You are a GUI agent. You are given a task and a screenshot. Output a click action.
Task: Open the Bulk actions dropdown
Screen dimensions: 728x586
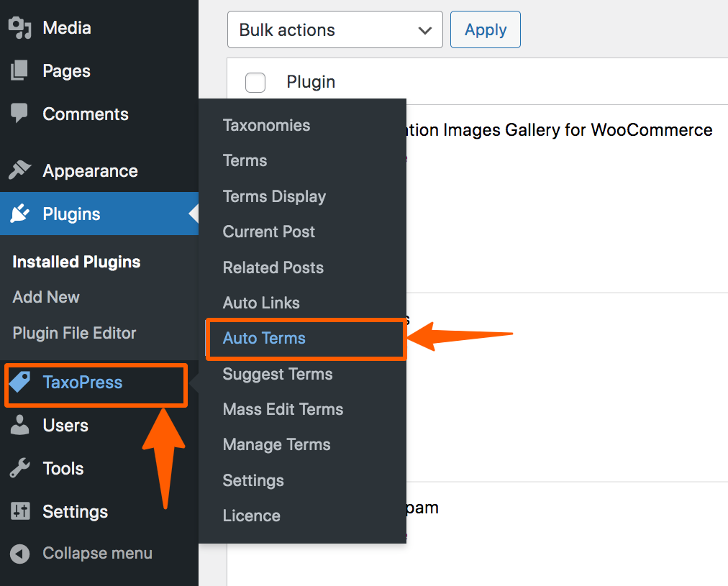[335, 29]
